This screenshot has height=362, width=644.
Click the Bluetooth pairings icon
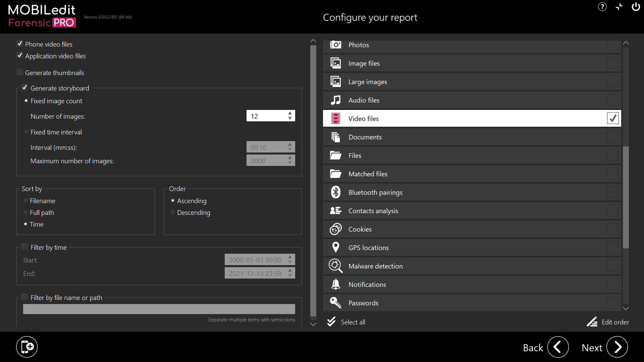(x=335, y=192)
